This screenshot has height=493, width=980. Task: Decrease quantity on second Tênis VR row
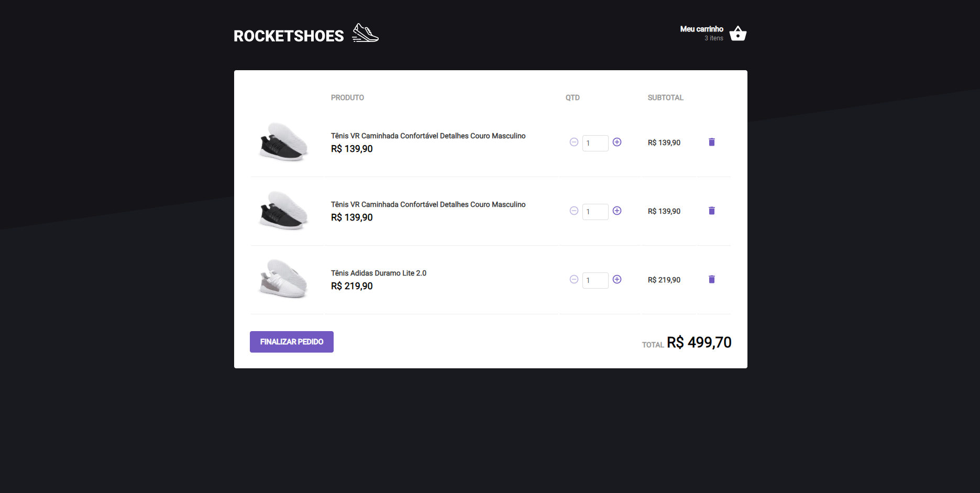574,211
